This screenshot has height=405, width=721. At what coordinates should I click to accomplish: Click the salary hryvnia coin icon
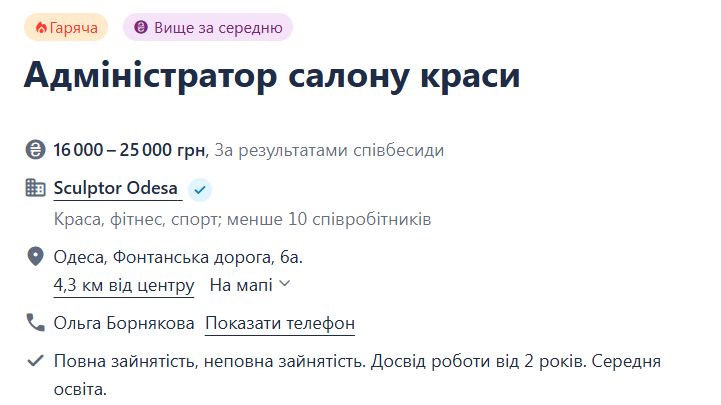35,149
